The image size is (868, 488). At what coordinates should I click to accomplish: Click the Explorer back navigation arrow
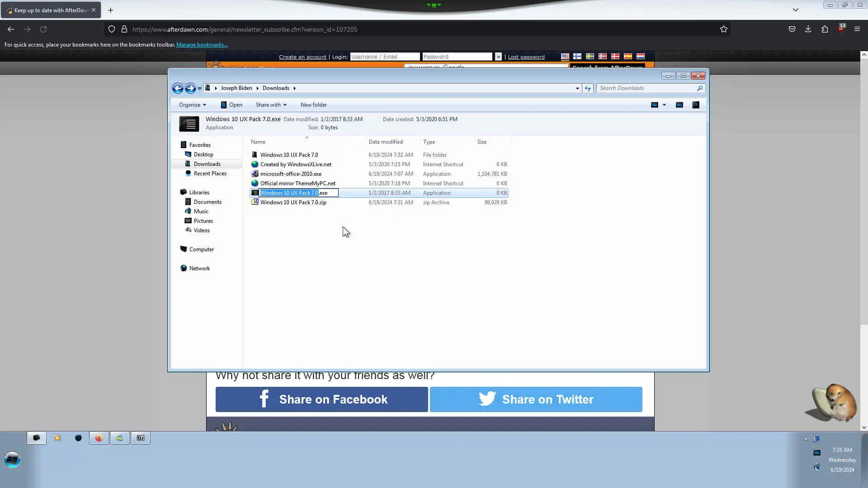point(178,89)
